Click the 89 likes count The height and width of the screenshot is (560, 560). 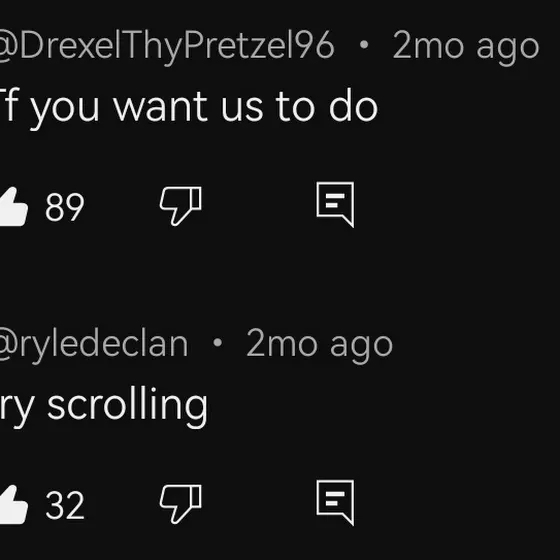click(65, 207)
